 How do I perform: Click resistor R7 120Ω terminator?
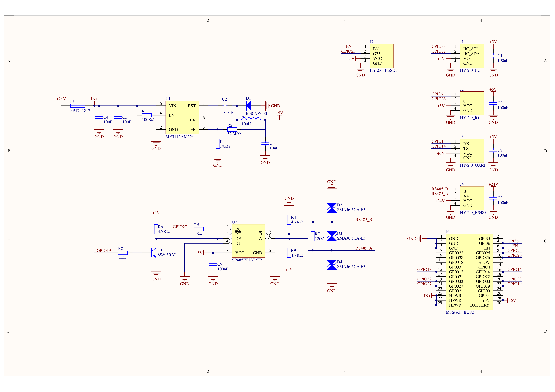point(313,236)
